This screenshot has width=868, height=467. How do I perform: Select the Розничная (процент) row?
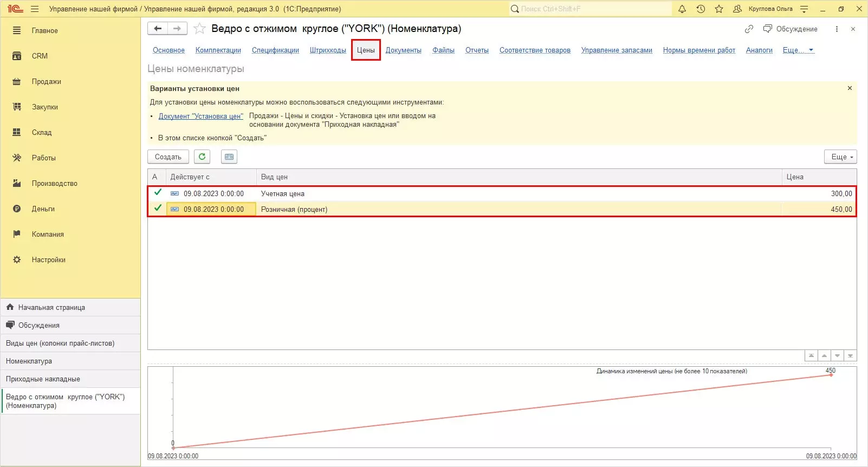[502, 209]
